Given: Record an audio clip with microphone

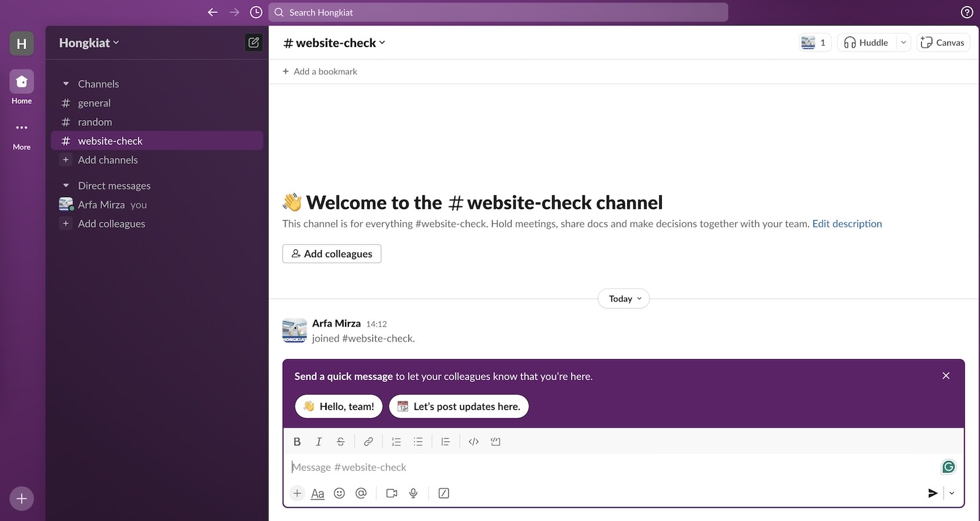Looking at the screenshot, I should coord(413,493).
